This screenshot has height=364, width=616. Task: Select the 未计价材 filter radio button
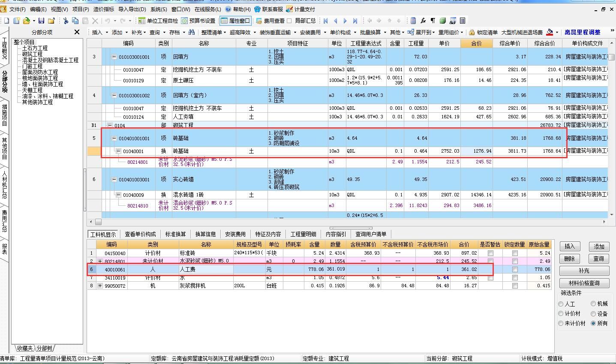(561, 323)
